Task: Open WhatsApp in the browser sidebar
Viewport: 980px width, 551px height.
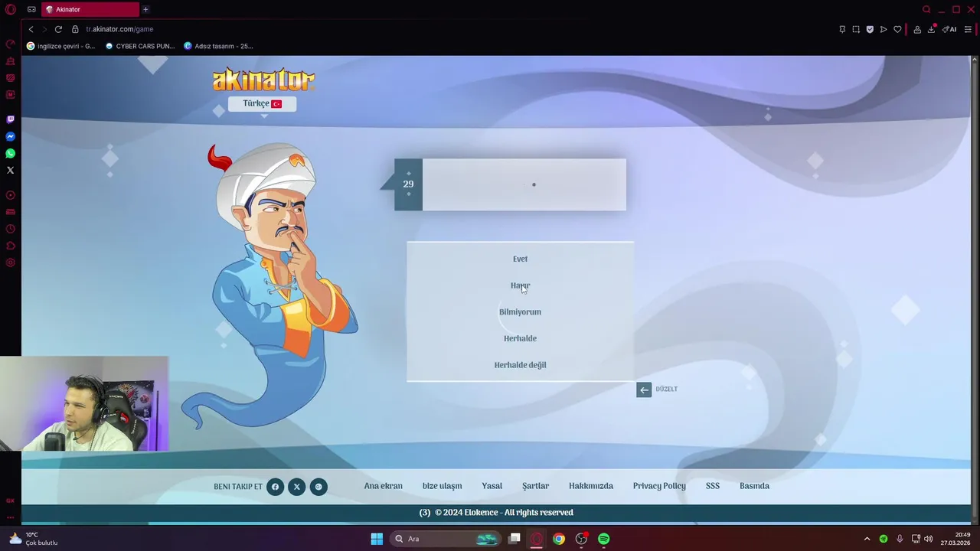Action: click(x=11, y=153)
